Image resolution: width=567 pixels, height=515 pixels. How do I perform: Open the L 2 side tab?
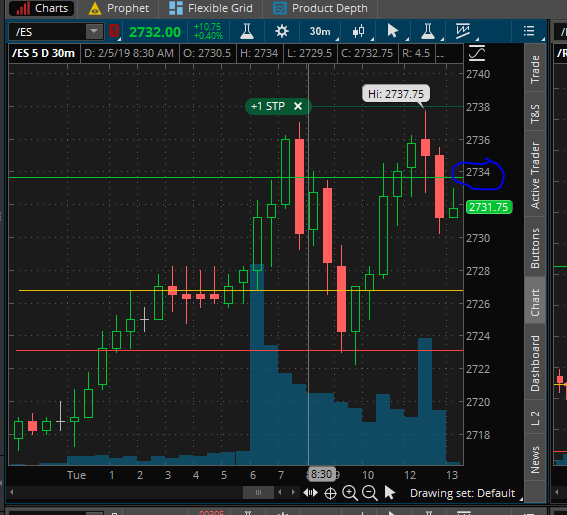tap(535, 418)
